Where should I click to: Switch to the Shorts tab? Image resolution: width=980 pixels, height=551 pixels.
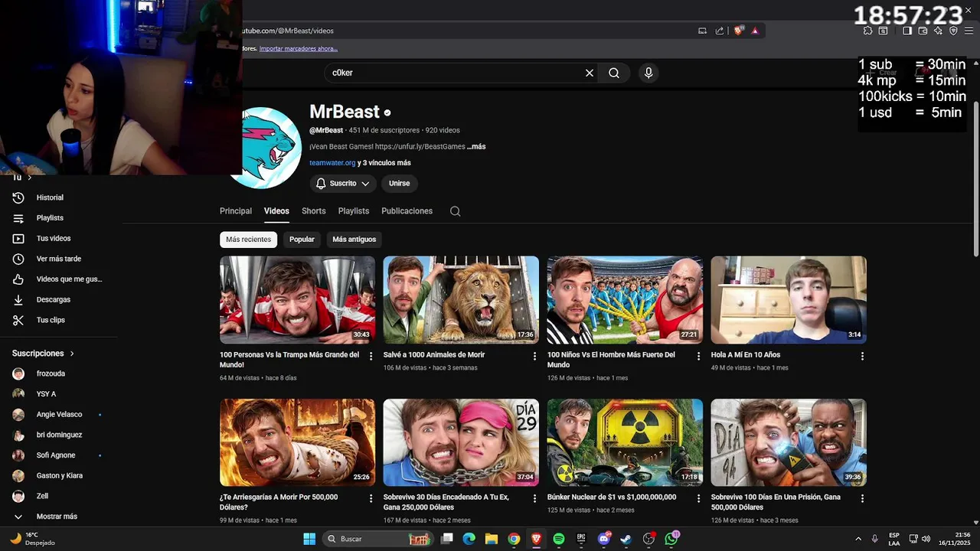tap(313, 211)
